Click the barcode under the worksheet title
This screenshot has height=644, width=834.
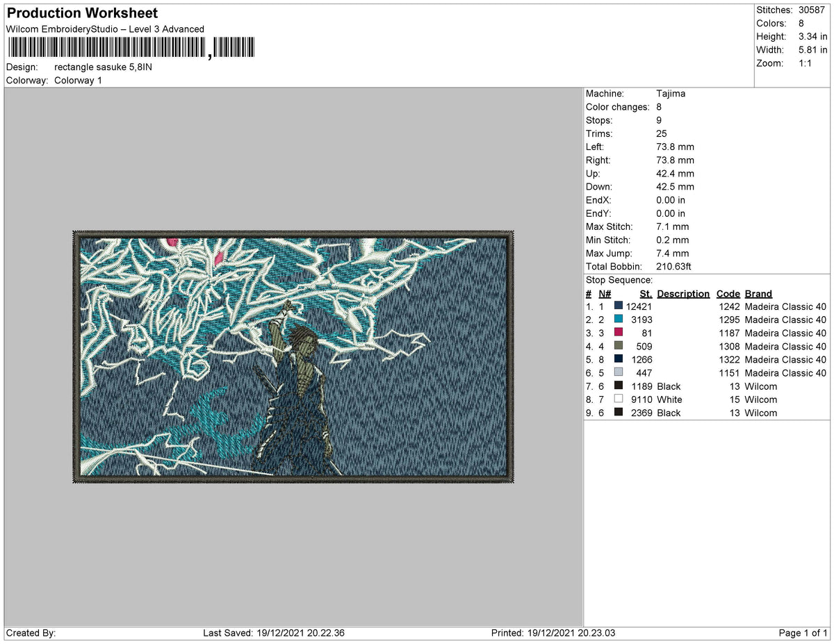(x=131, y=47)
